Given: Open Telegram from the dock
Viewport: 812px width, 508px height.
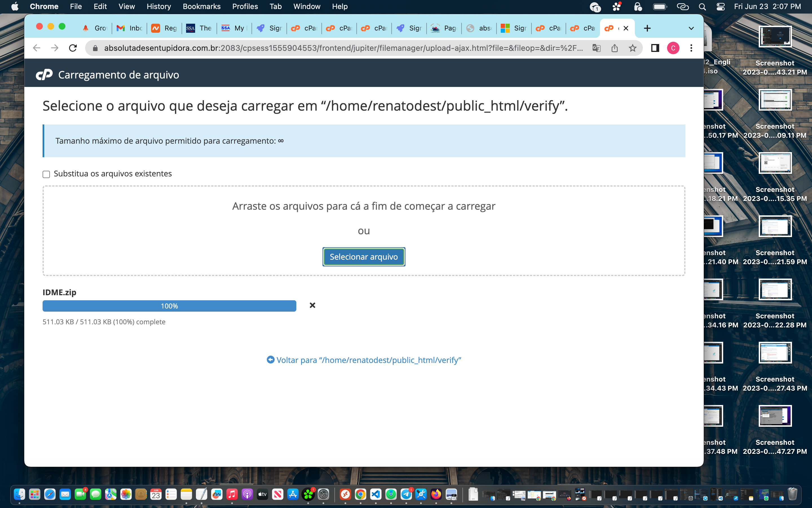Looking at the screenshot, I should (406, 494).
